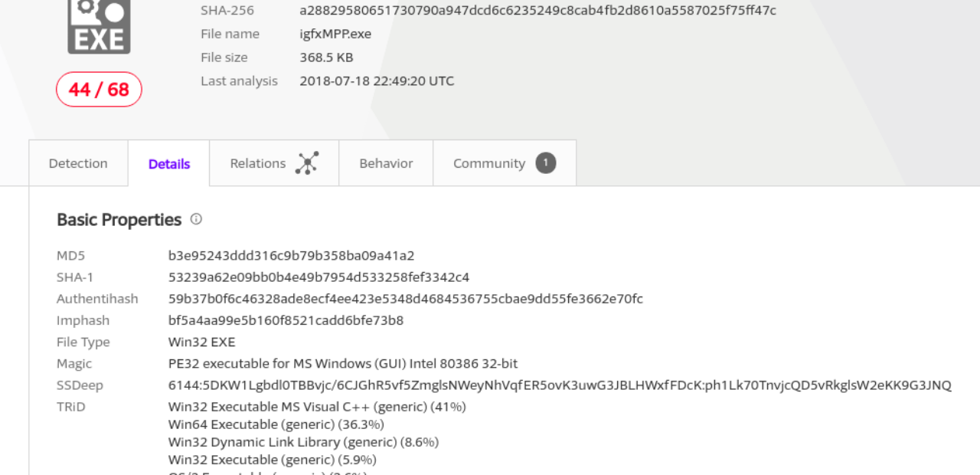Click the EXE file type icon

pos(99,27)
